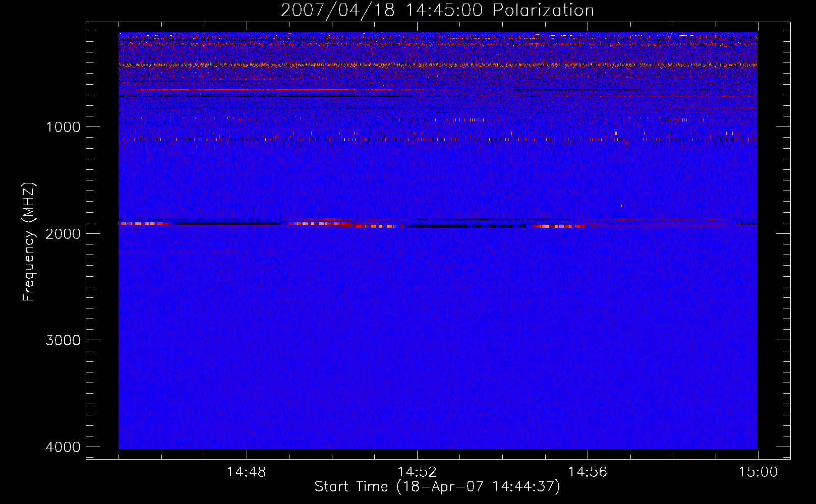Click the bright red-black band near 1900 MHz
The image size is (816, 504).
[x=438, y=223]
